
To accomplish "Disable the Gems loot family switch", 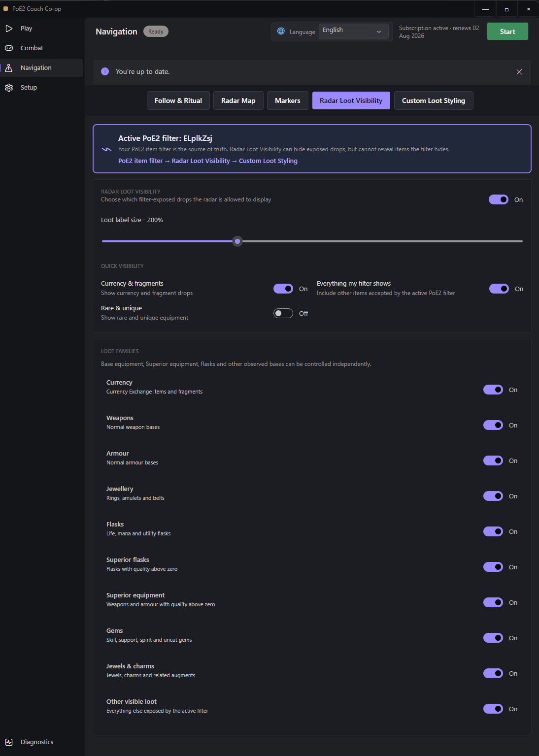I will tap(493, 638).
